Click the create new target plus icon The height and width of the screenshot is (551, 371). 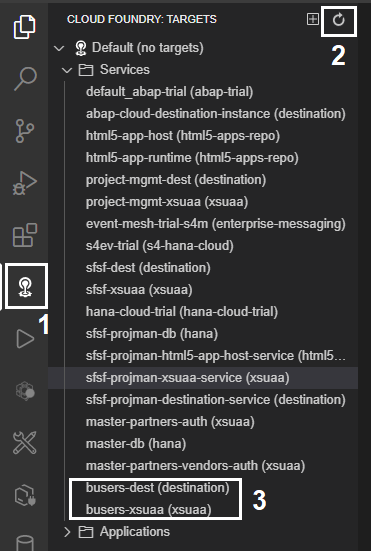click(x=312, y=19)
